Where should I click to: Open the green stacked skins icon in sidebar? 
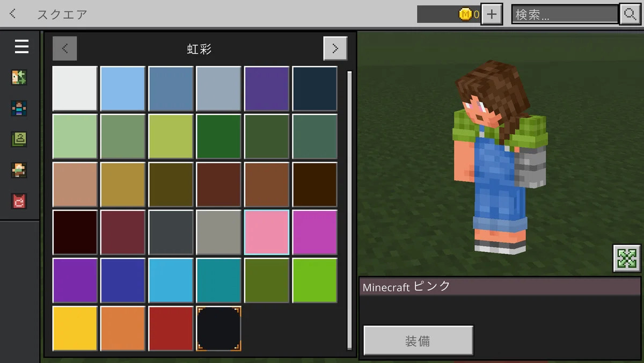(x=19, y=139)
